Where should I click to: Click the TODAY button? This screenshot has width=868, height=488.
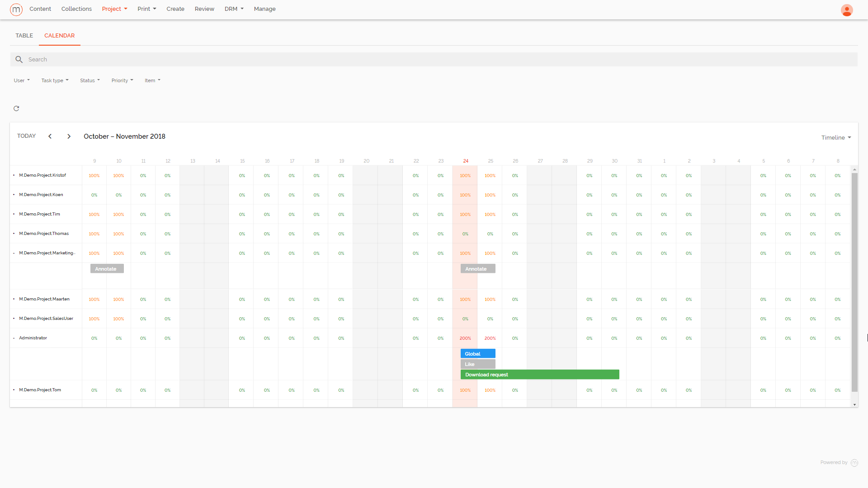tap(26, 136)
